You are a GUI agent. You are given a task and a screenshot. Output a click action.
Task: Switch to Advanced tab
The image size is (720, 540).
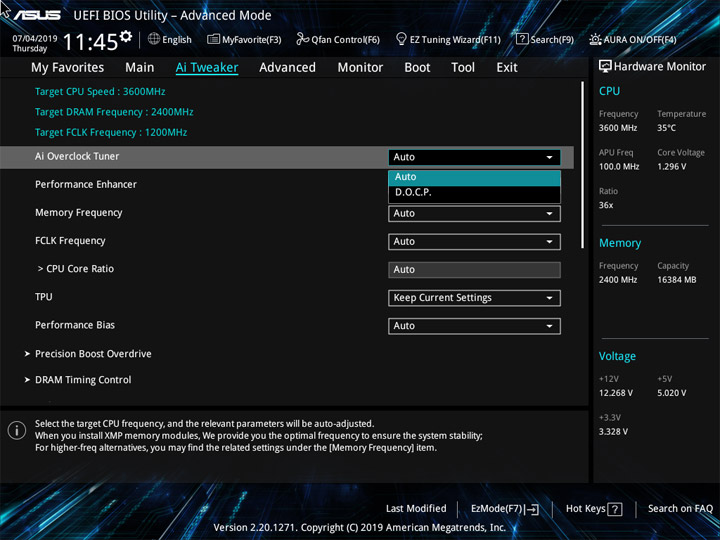pyautogui.click(x=287, y=68)
